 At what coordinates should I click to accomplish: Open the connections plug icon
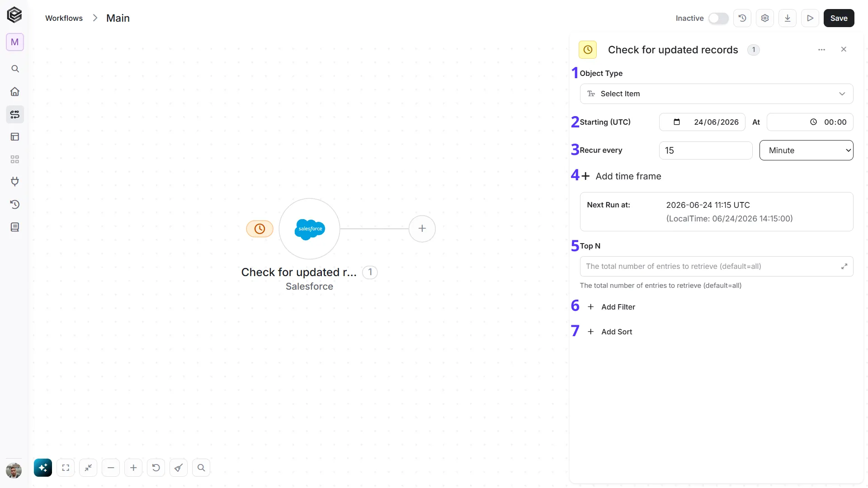click(15, 182)
